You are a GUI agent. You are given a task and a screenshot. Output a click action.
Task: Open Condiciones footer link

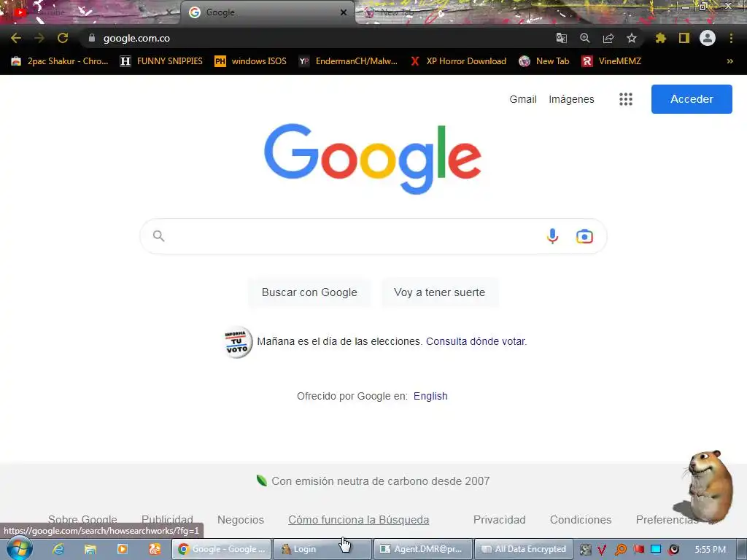click(x=581, y=519)
